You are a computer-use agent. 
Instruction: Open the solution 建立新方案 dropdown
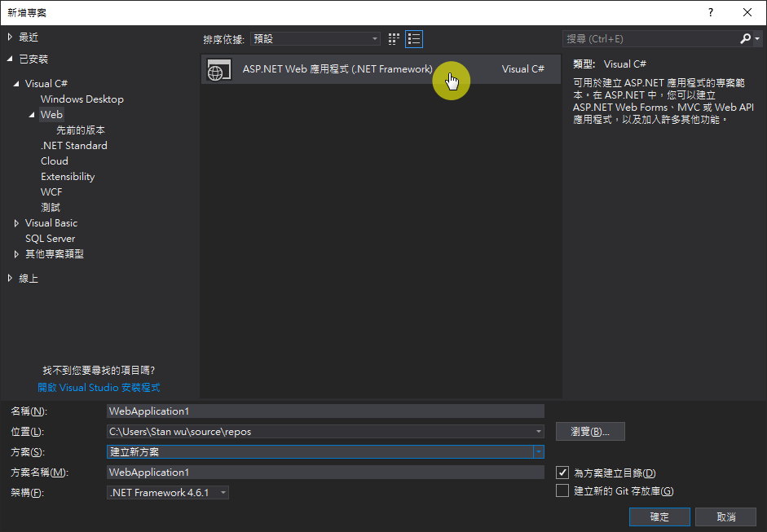pos(538,452)
